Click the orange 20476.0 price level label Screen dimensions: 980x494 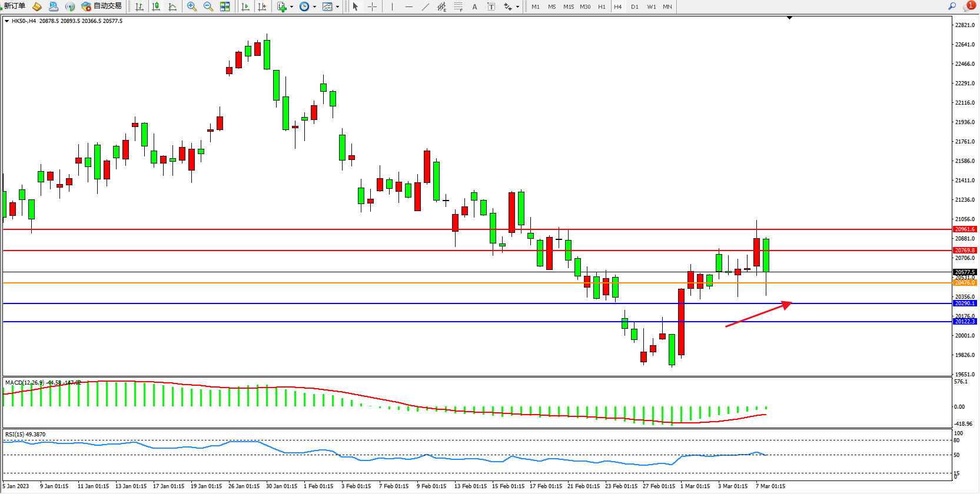coord(965,283)
